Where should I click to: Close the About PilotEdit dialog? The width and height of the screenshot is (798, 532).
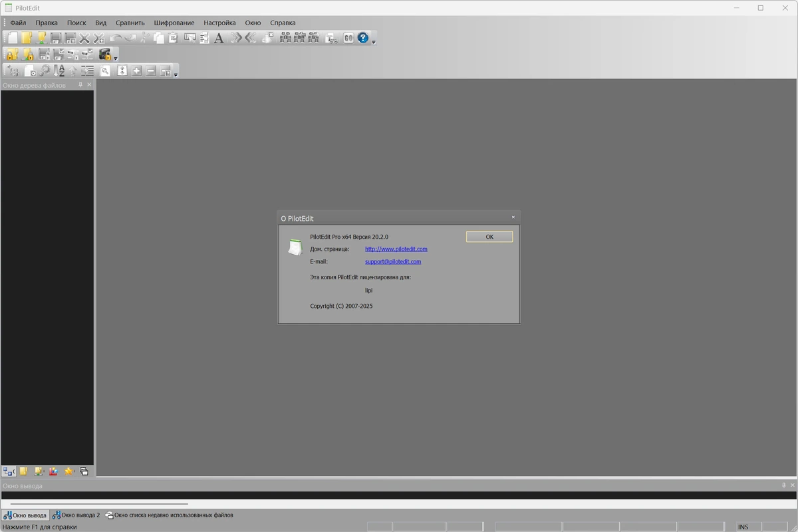[513, 217]
